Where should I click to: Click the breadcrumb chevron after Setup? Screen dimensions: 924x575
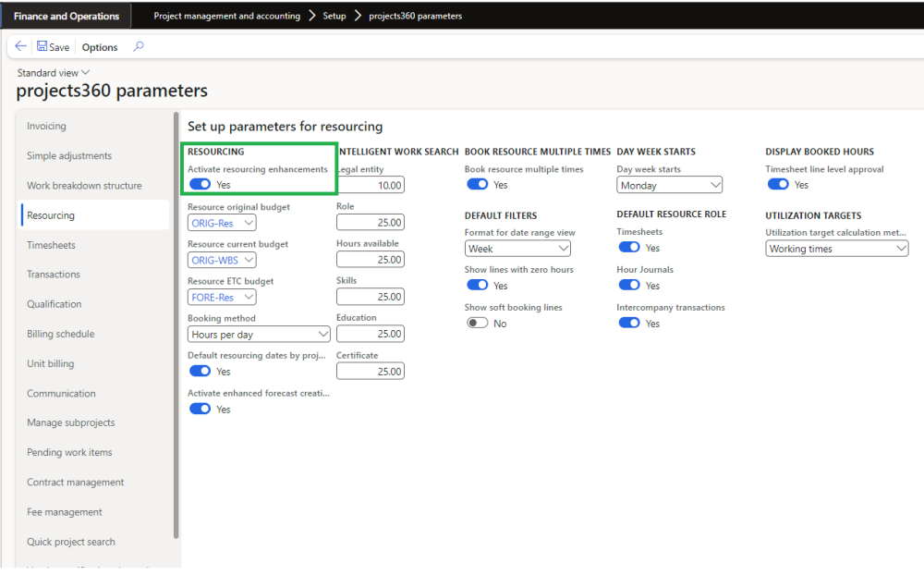tap(358, 16)
